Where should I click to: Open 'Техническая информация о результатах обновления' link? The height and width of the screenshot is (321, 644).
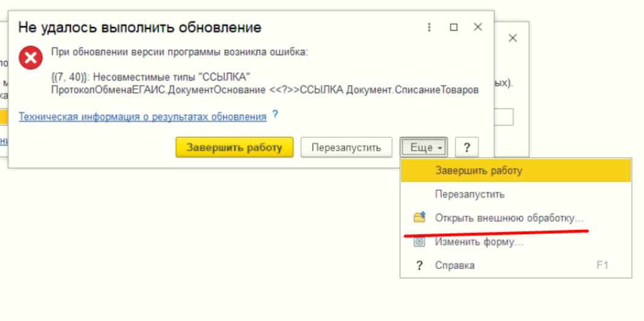142,117
